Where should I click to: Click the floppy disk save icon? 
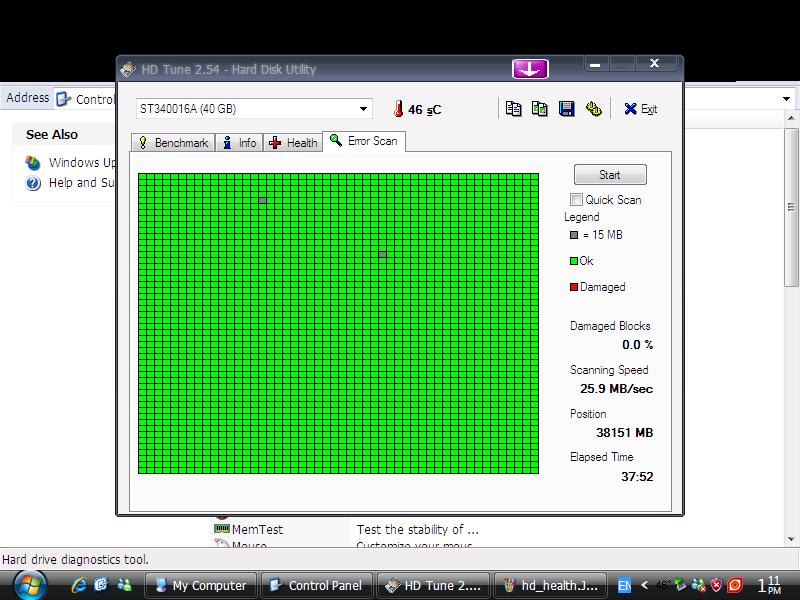(x=567, y=109)
